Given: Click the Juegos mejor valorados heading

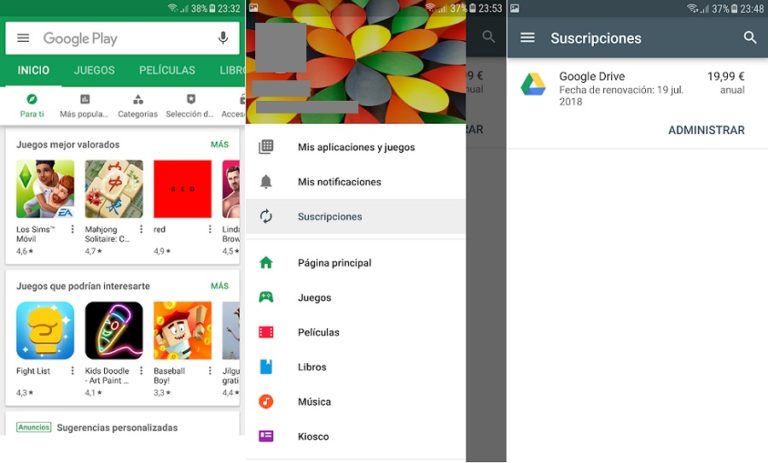Looking at the screenshot, I should [x=68, y=145].
